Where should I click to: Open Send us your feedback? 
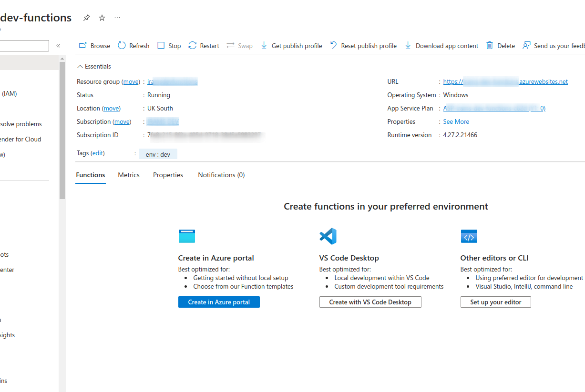(554, 46)
